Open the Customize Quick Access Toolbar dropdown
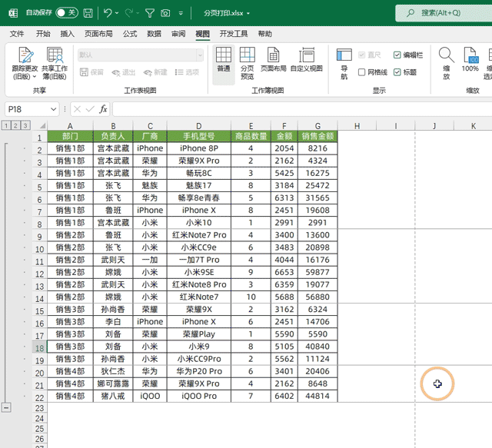Image resolution: width=492 pixels, height=448 pixels. pos(181,13)
